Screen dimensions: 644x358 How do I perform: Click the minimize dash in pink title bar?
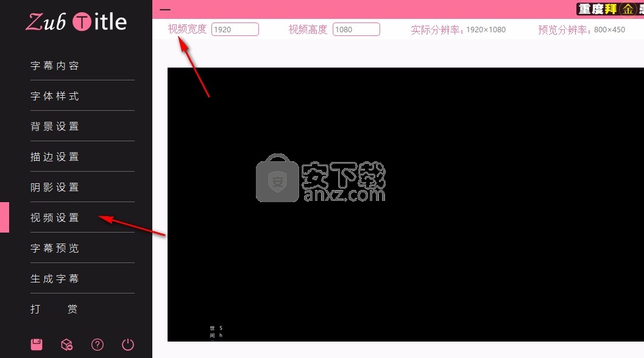pyautogui.click(x=165, y=10)
